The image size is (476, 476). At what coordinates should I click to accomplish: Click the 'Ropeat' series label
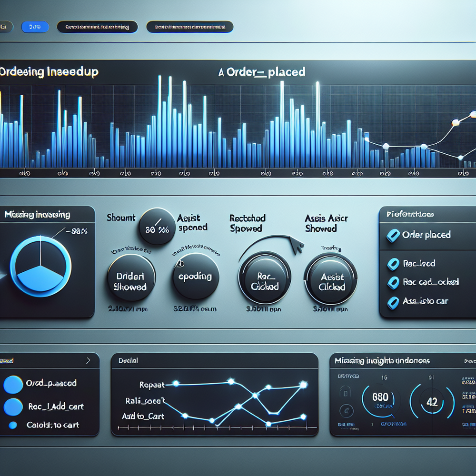click(x=152, y=385)
